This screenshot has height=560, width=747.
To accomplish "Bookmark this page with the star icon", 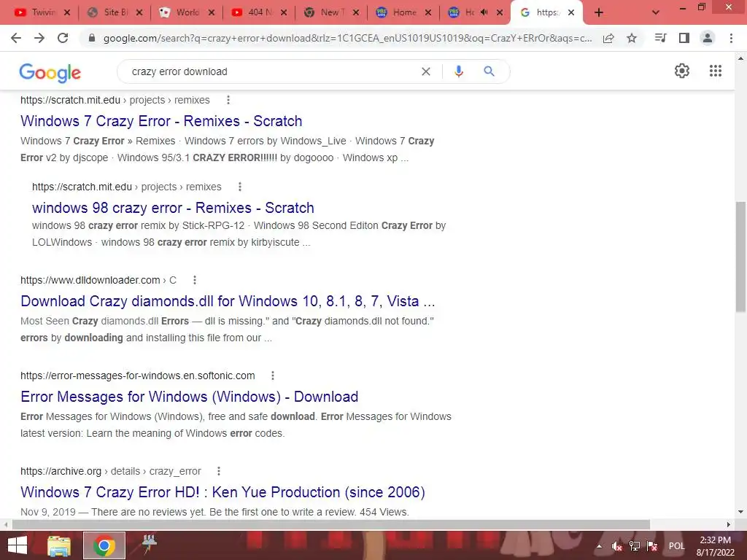I will [632, 38].
